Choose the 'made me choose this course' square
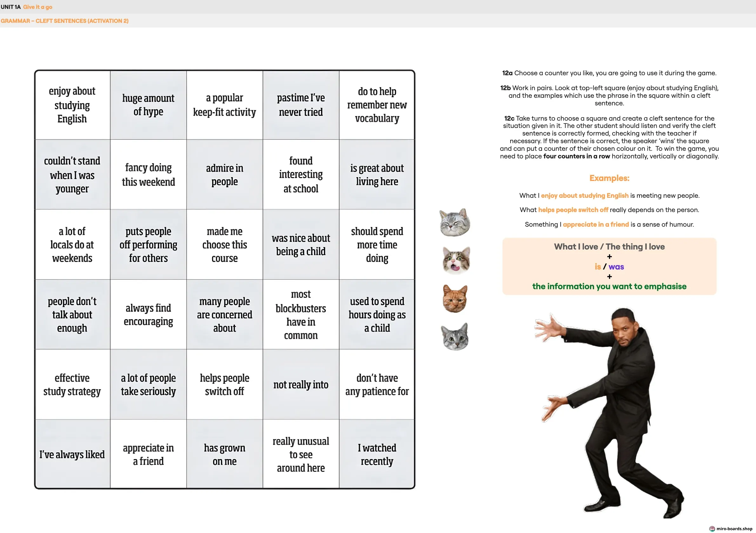This screenshot has height=533, width=756. click(224, 245)
